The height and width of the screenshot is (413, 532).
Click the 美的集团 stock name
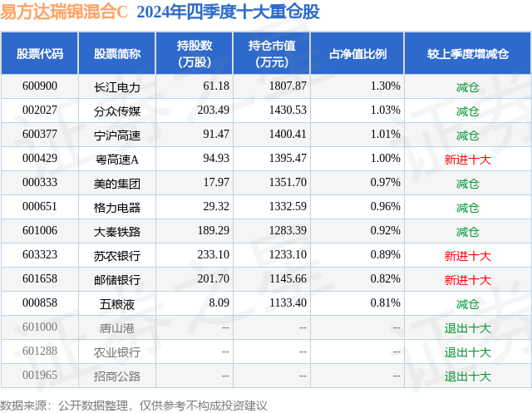pos(117,184)
